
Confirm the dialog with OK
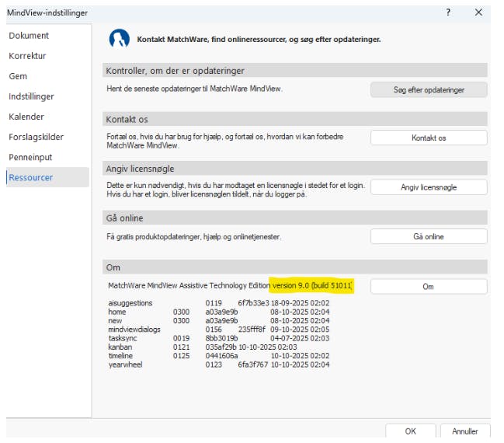point(409,431)
